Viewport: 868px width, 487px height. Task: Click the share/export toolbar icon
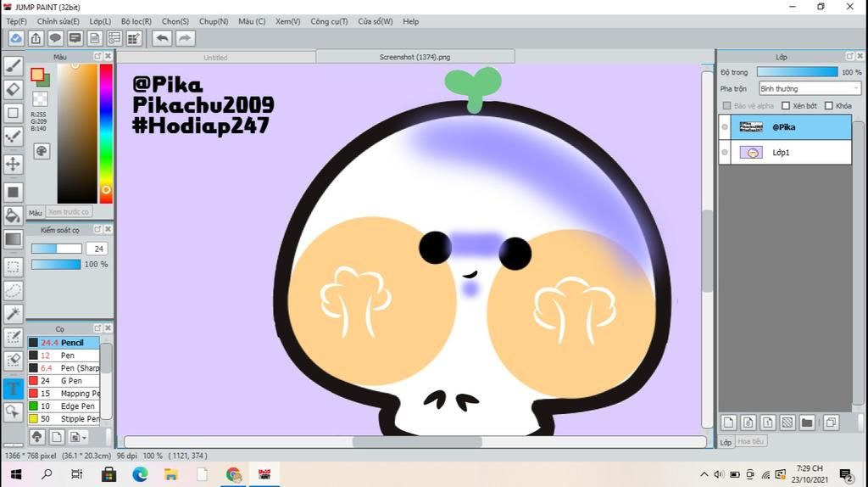36,38
